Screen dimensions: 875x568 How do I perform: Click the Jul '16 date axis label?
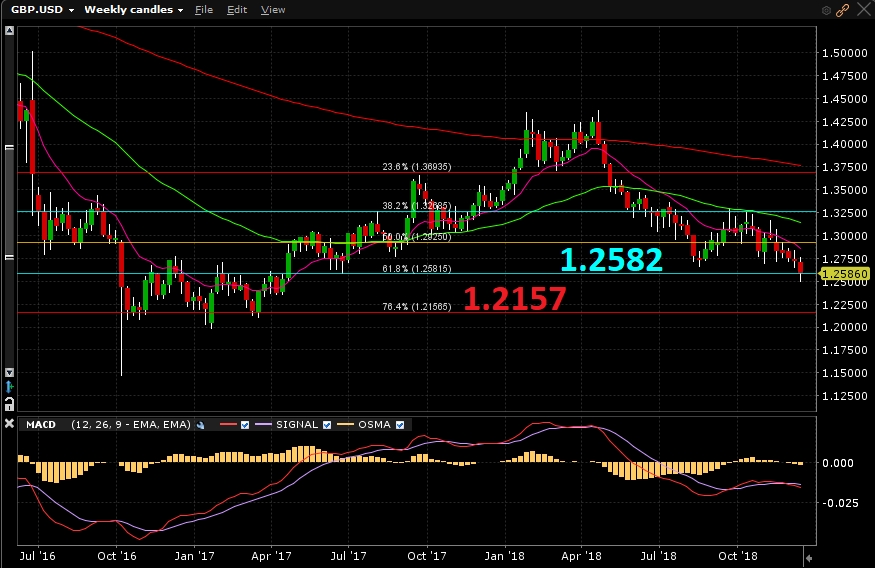tap(37, 556)
